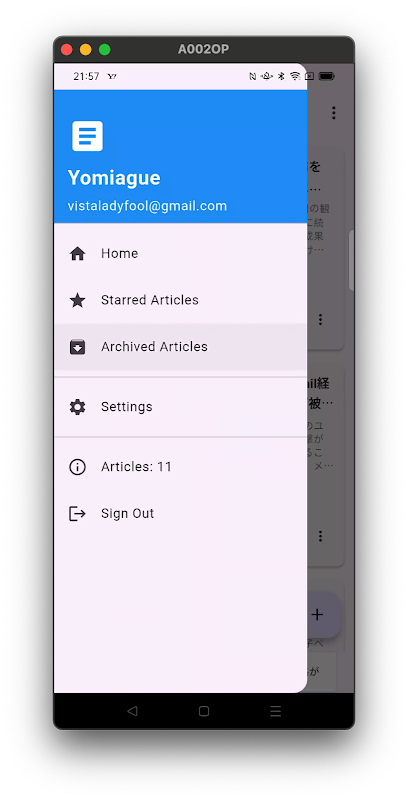Click the Archived Articles box icon
This screenshot has height=800, width=408.
pyautogui.click(x=78, y=347)
